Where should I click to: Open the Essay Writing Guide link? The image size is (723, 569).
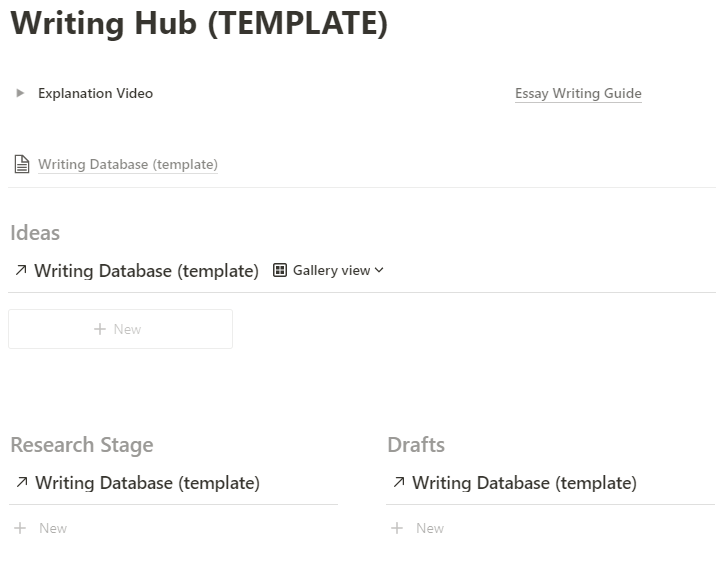578,93
